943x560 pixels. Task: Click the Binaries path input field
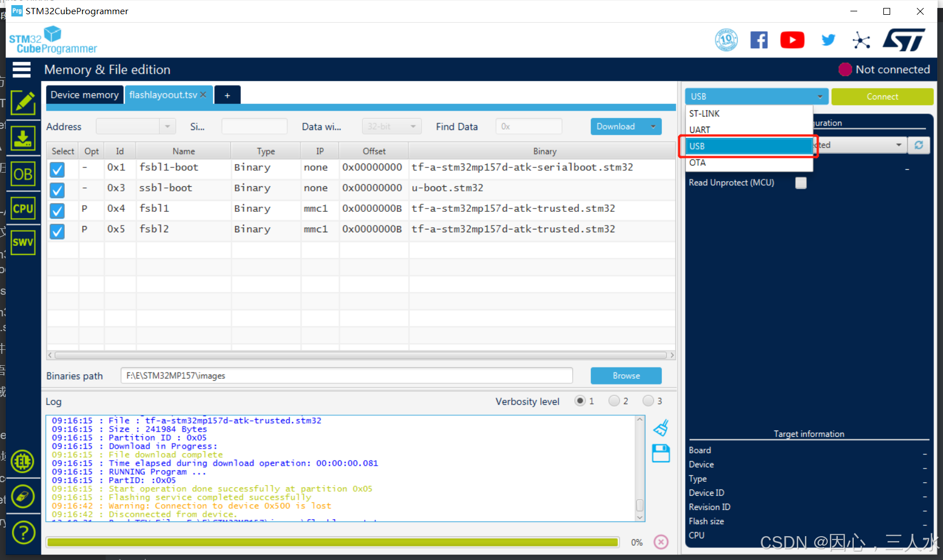[347, 375]
